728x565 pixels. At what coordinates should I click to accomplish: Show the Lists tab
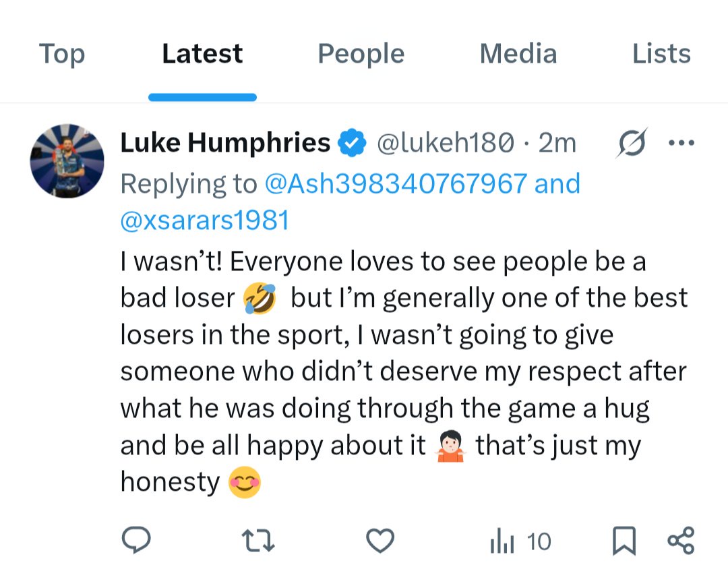point(661,54)
